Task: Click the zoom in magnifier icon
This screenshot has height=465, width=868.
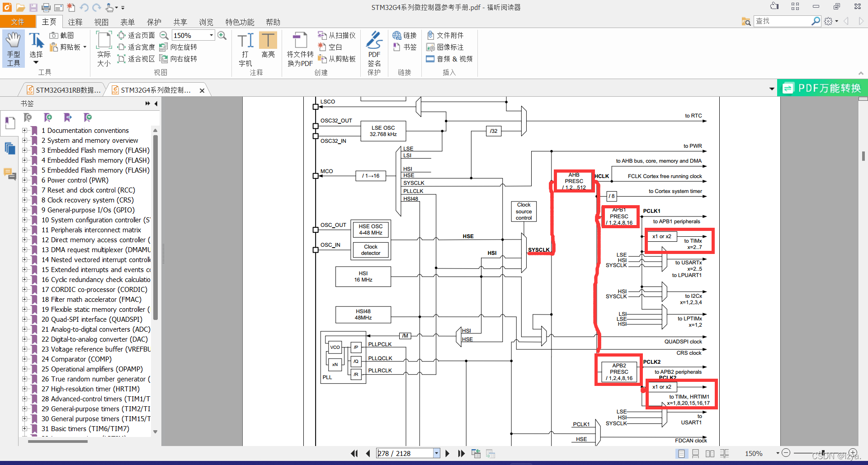Action: (x=222, y=35)
